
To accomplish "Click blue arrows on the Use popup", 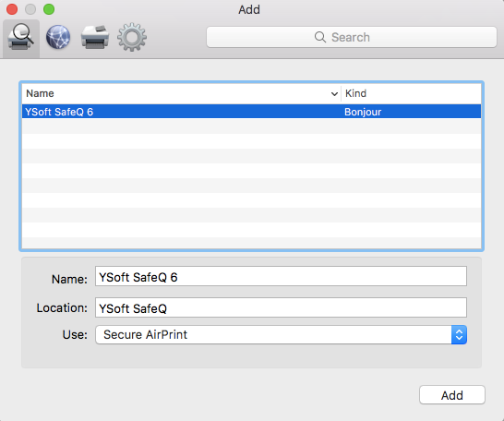I will [x=459, y=334].
